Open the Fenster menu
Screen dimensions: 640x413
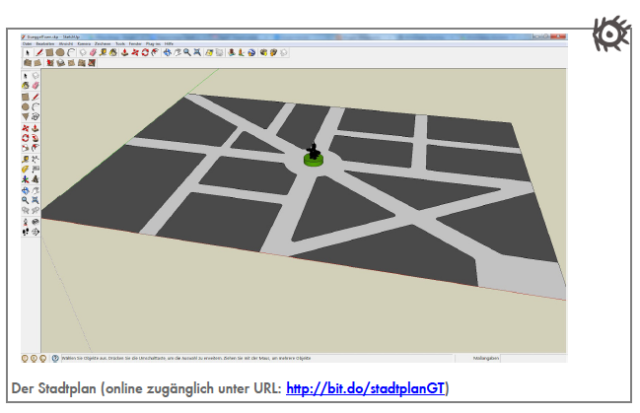pyautogui.click(x=135, y=44)
